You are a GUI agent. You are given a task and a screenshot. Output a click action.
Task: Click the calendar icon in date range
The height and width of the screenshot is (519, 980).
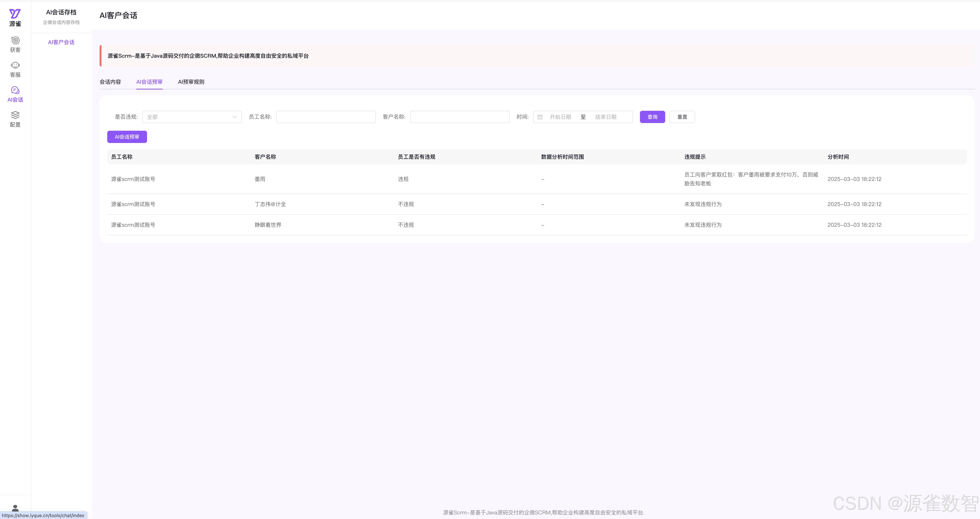tap(540, 117)
